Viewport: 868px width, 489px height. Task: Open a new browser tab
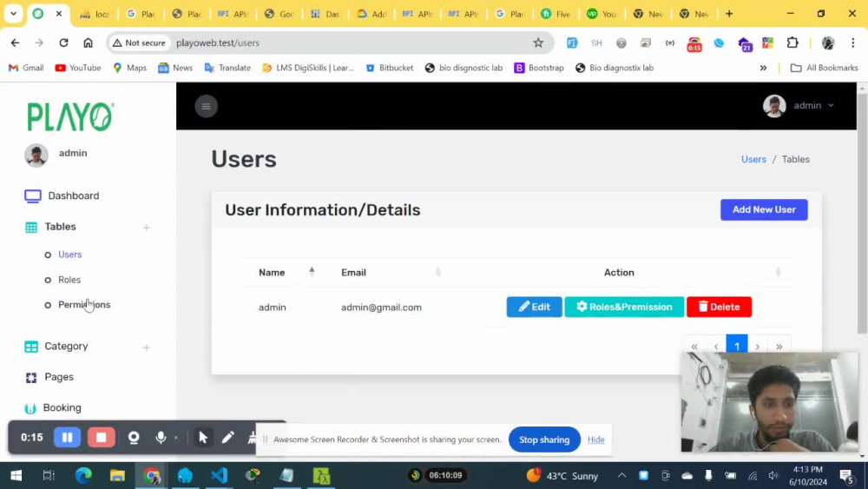[729, 14]
